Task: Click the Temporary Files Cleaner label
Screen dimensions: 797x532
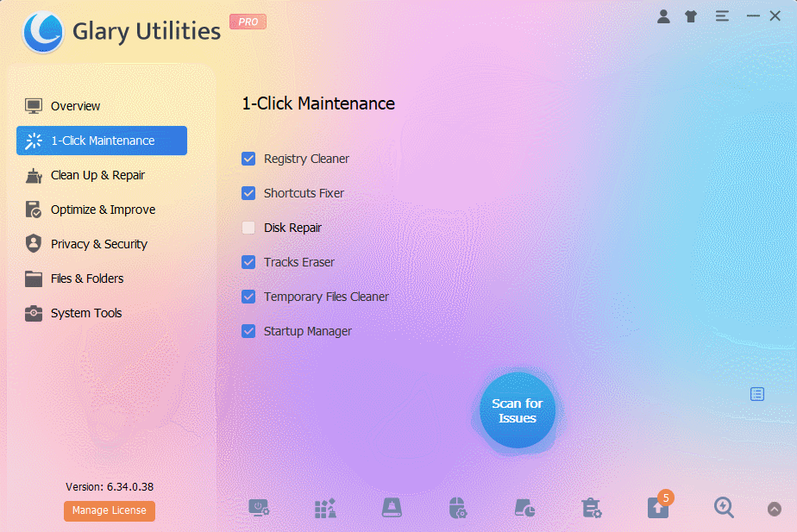Action: [x=326, y=297]
